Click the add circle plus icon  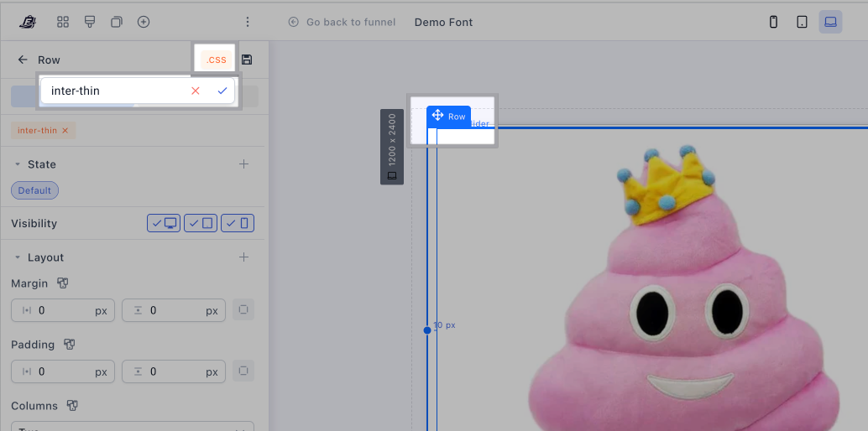tap(144, 22)
